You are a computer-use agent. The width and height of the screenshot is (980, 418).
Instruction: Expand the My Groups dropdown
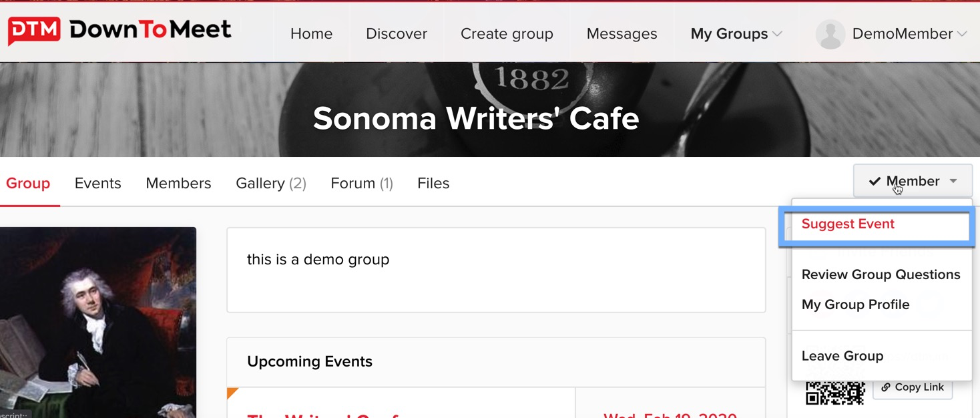tap(736, 34)
